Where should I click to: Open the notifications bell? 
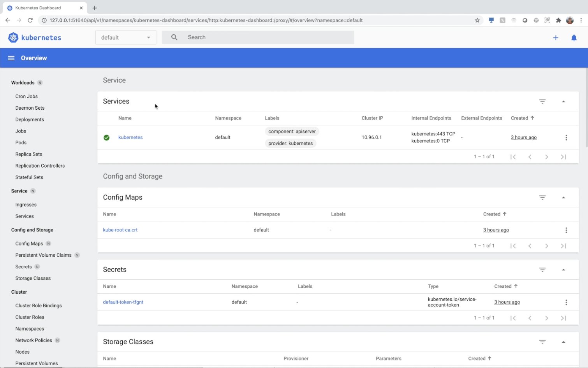click(x=574, y=38)
